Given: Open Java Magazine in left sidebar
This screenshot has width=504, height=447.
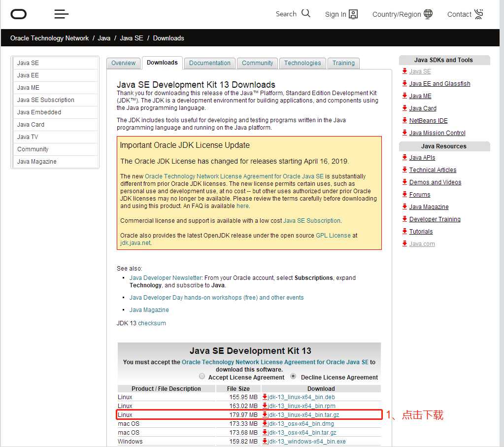Looking at the screenshot, I should pos(56,162).
